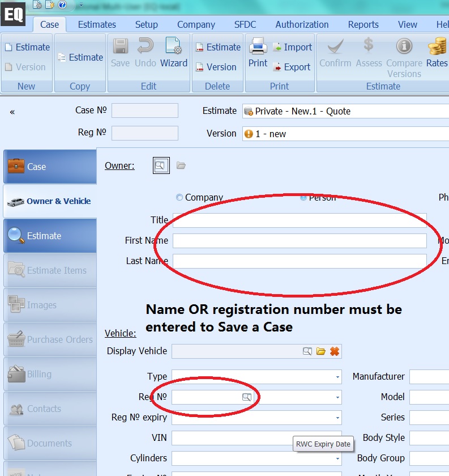Screen dimensions: 449x476
Task: Click the Display Vehicle search icon
Action: [x=307, y=351]
